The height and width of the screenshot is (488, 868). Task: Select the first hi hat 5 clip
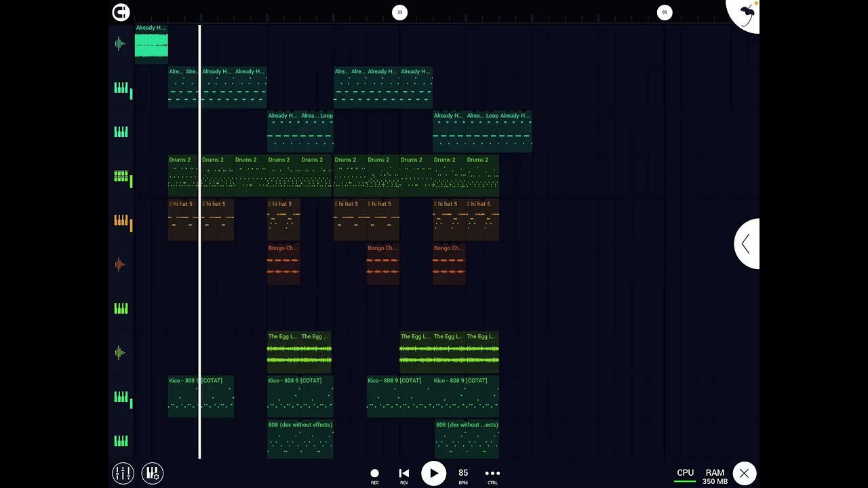coord(184,220)
